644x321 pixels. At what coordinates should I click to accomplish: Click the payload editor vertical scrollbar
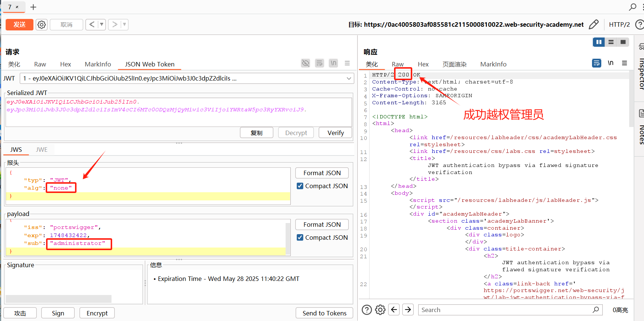(x=288, y=239)
